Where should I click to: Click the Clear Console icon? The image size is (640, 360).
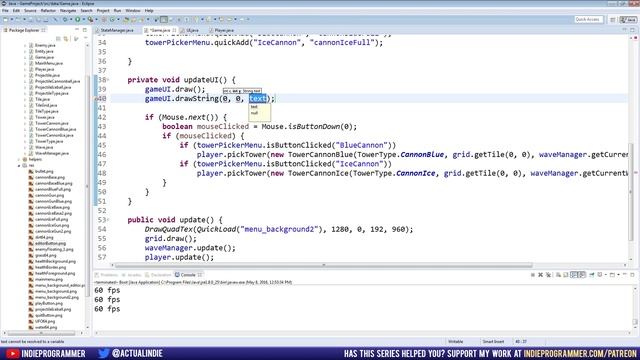click(558, 275)
